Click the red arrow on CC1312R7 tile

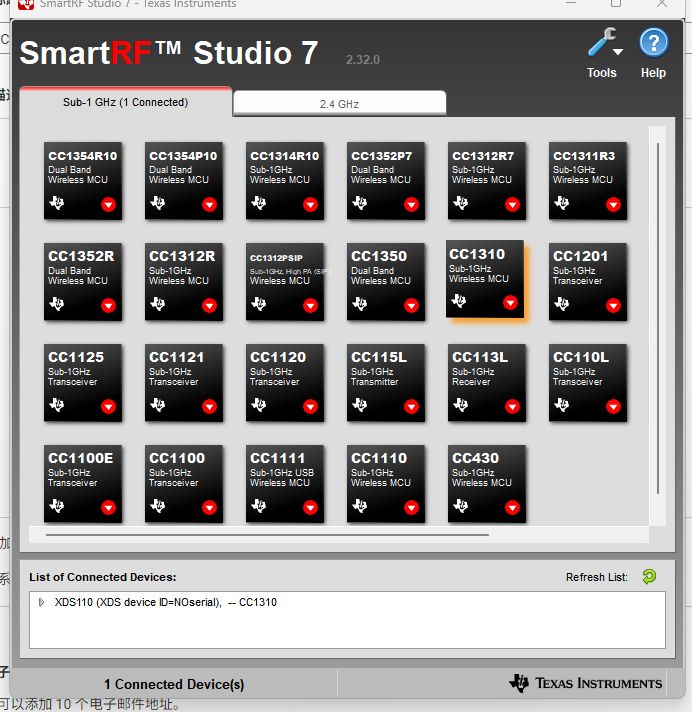[x=512, y=205]
